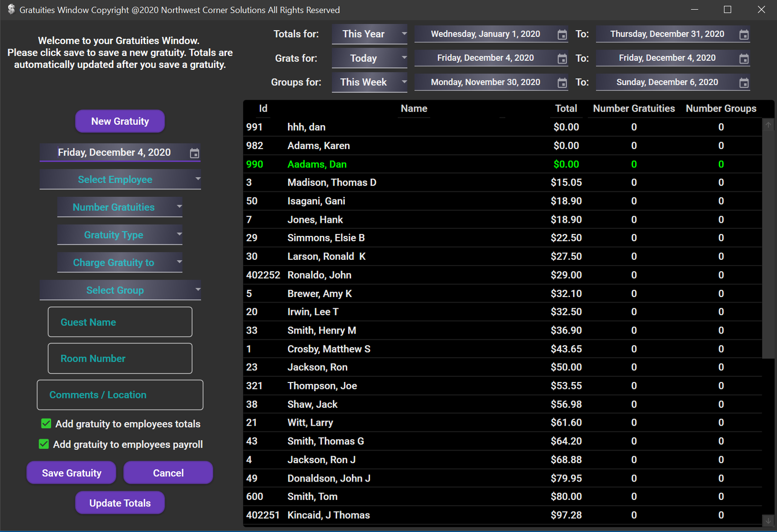Click the Number Gratuities column header
Screen dimensions: 777x532
tap(634, 109)
